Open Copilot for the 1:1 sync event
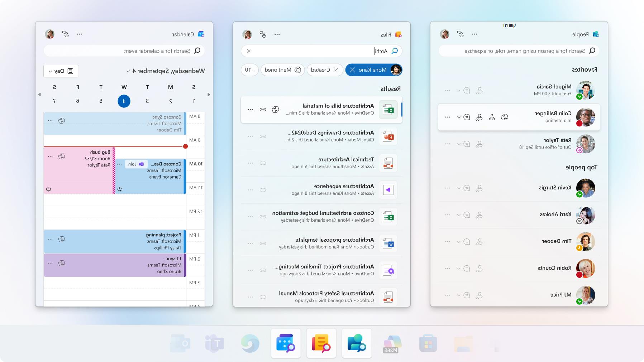 62,263
